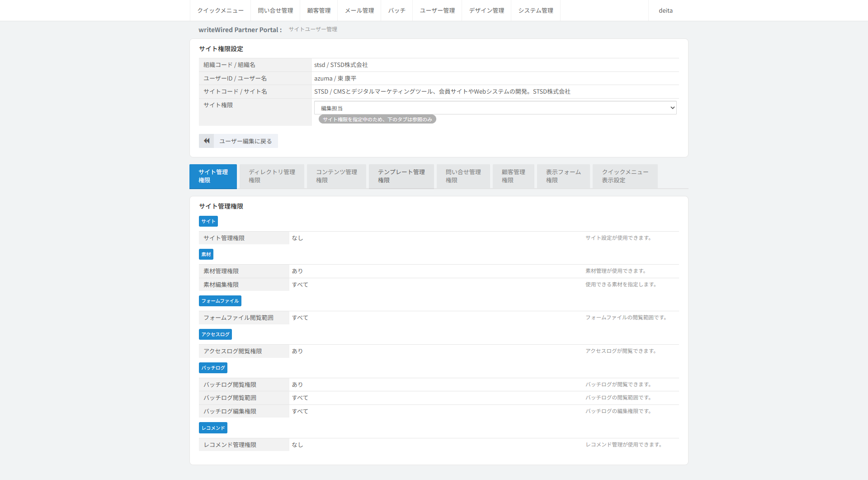The height and width of the screenshot is (480, 868).
Task: Click the 素材管理権限 row label
Action: [221, 271]
